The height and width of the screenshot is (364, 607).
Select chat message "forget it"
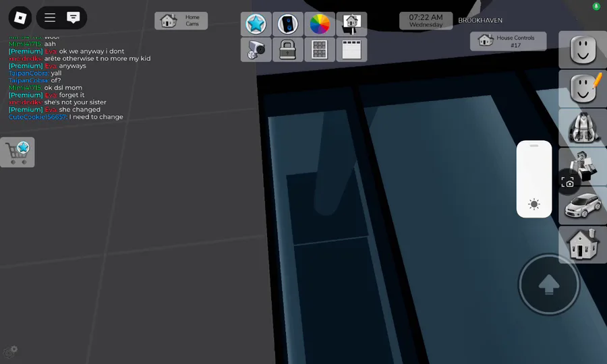pos(71,95)
